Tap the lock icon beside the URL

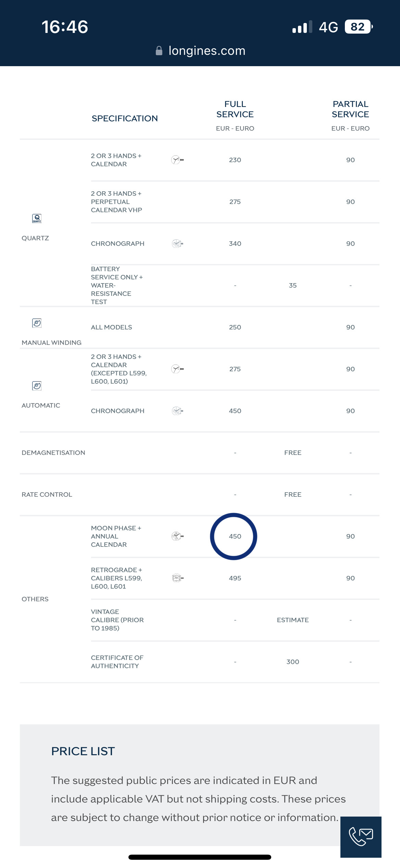159,51
